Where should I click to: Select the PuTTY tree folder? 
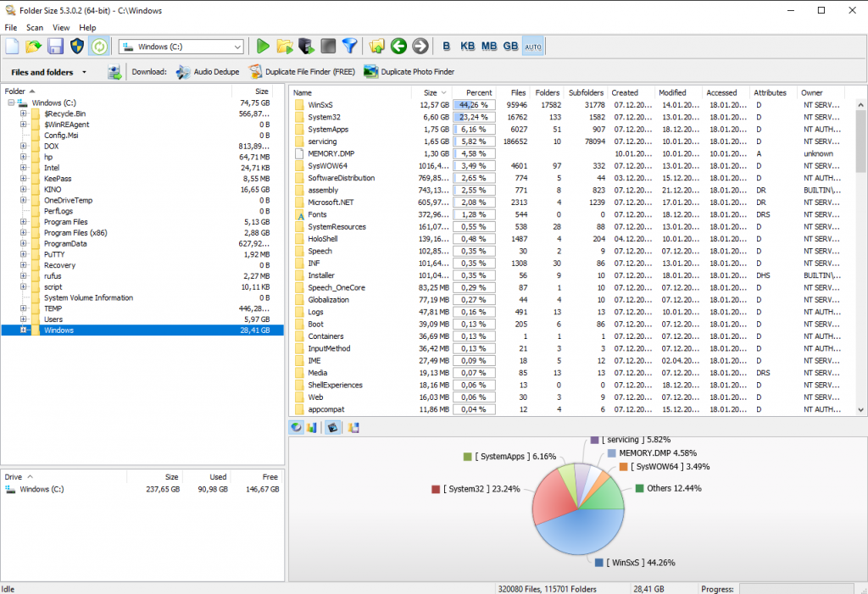point(54,254)
